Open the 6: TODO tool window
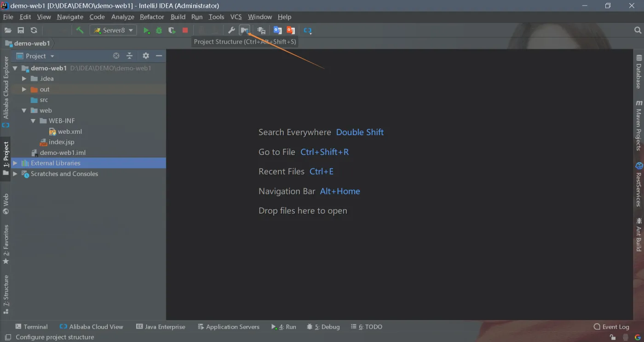Screen dimensions: 644x342 [367, 327]
